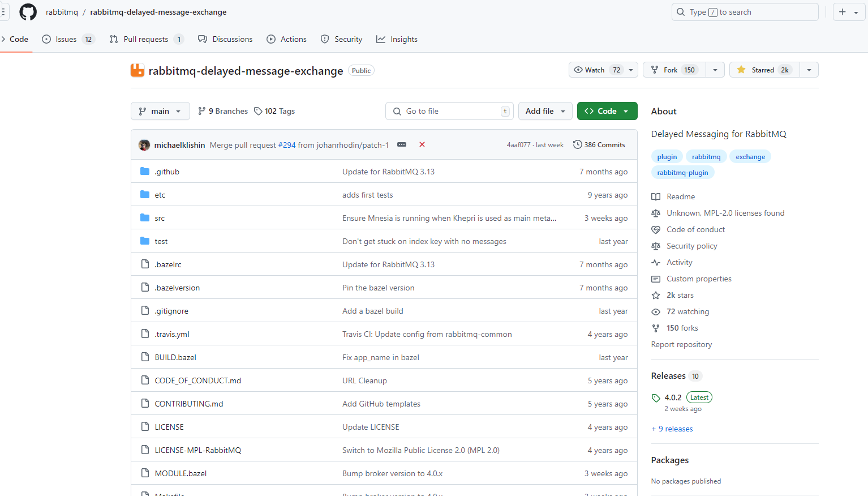This screenshot has width=868, height=496.
Task: Open pull request #294 link
Action: click(287, 145)
